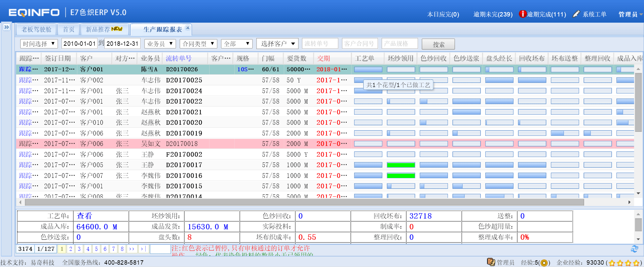The image size is (644, 267).
Task: Close the 生产跟踪报表 tab
Action: (x=188, y=28)
